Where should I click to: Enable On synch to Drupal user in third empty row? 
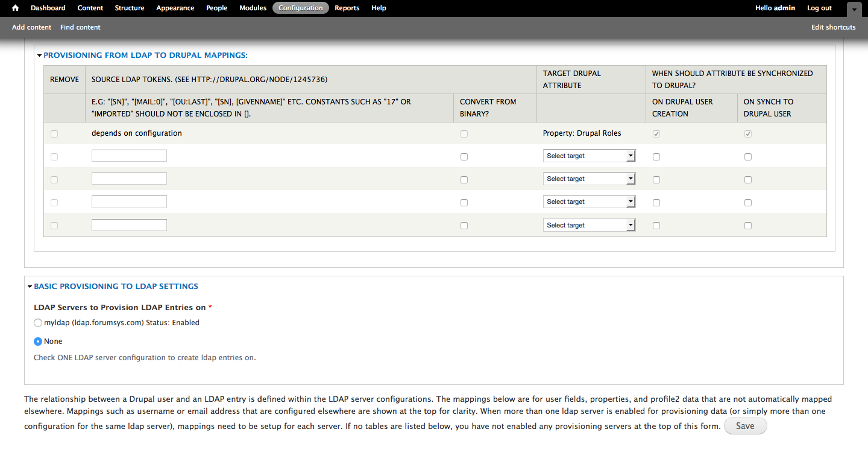click(x=748, y=203)
